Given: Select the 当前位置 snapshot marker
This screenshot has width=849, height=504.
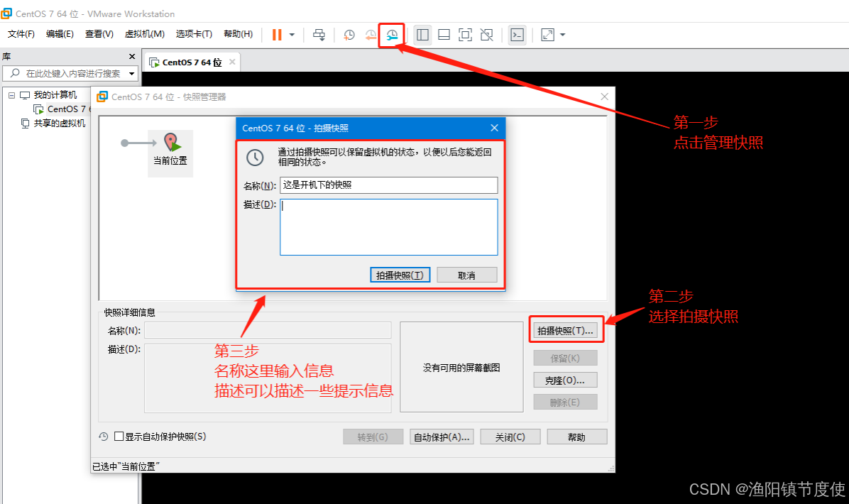Looking at the screenshot, I should [x=170, y=154].
